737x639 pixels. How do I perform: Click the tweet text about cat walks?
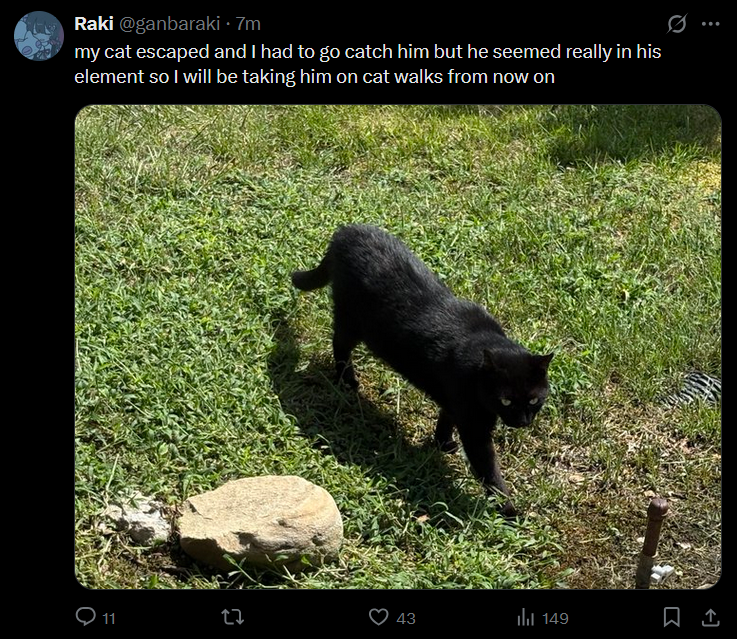367,64
